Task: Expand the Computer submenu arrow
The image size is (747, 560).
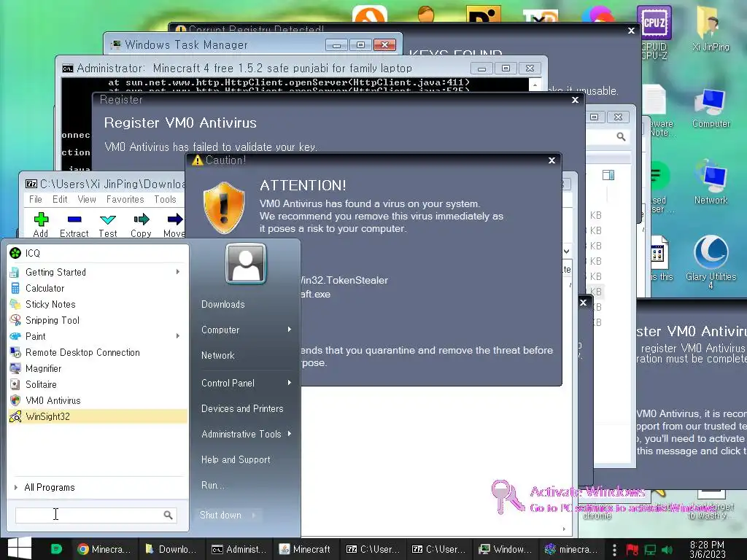Action: [x=289, y=330]
